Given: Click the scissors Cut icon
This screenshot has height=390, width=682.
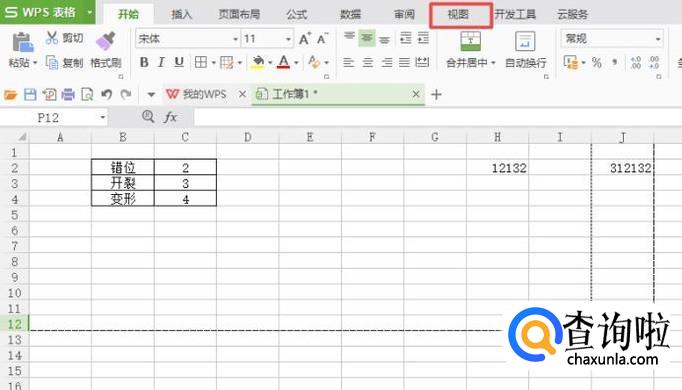Looking at the screenshot, I should pos(51,38).
